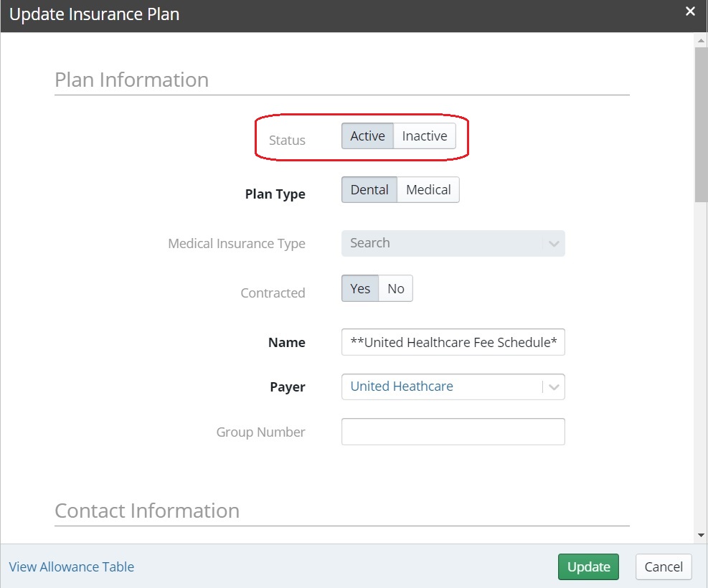Click the Update button to save changes
This screenshot has width=708, height=588.
(x=588, y=566)
